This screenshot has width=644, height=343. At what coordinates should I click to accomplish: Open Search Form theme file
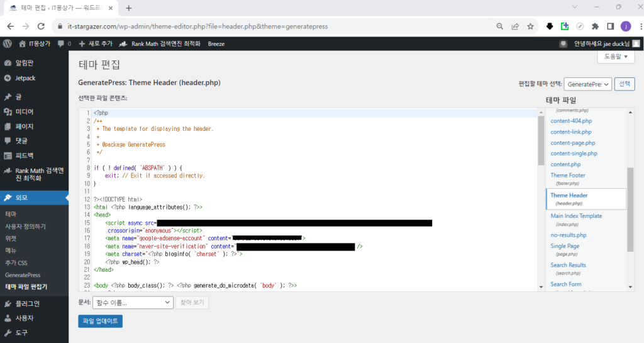coord(565,284)
